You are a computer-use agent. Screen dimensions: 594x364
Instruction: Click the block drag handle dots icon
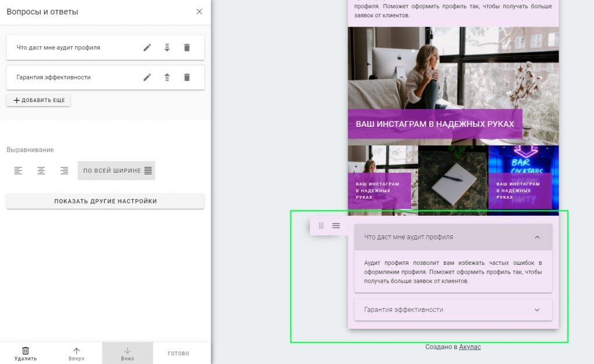321,225
